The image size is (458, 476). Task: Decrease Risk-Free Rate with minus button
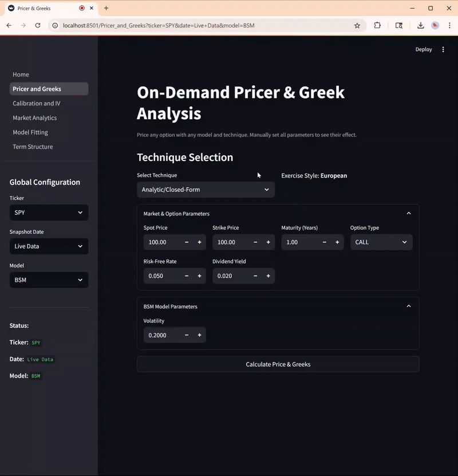pyautogui.click(x=187, y=276)
